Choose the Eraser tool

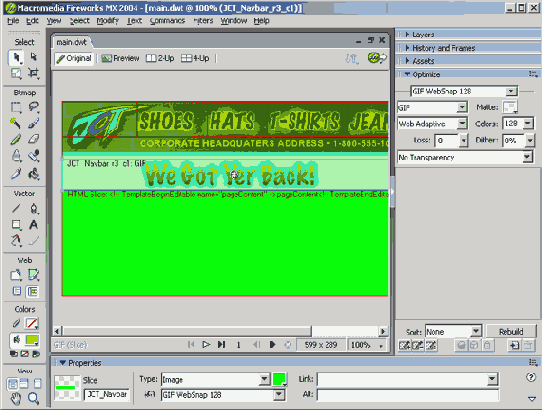33,139
